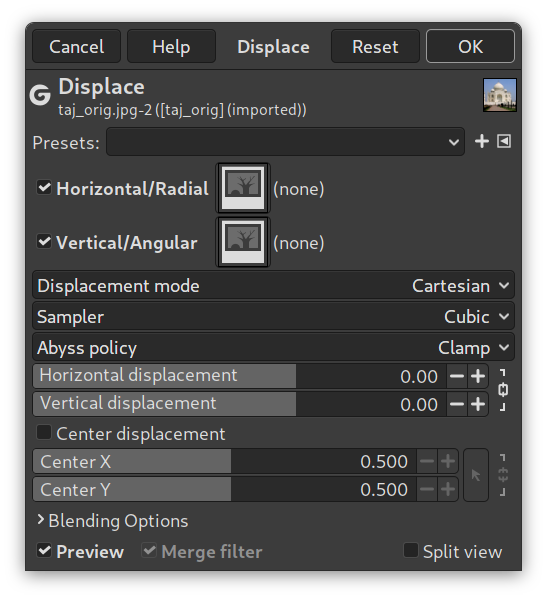Click the Horizontal displacement slider
The width and height of the screenshot is (547, 599).
(239, 376)
